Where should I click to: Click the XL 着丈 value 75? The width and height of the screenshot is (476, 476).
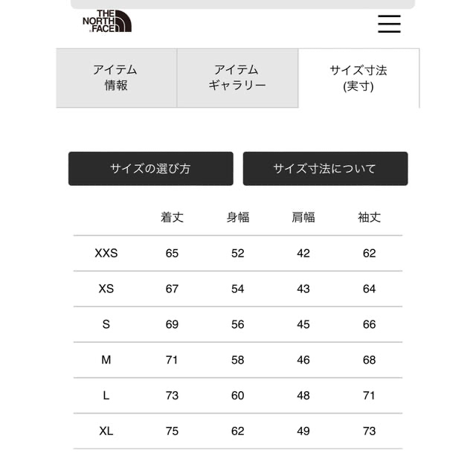click(x=172, y=431)
